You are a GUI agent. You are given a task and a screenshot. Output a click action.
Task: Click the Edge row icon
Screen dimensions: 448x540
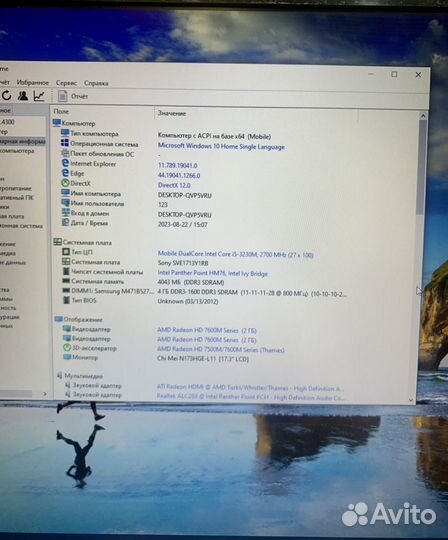click(x=65, y=173)
